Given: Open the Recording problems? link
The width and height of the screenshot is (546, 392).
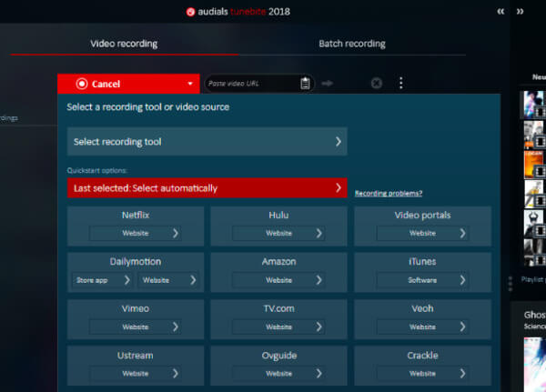Looking at the screenshot, I should tap(389, 193).
